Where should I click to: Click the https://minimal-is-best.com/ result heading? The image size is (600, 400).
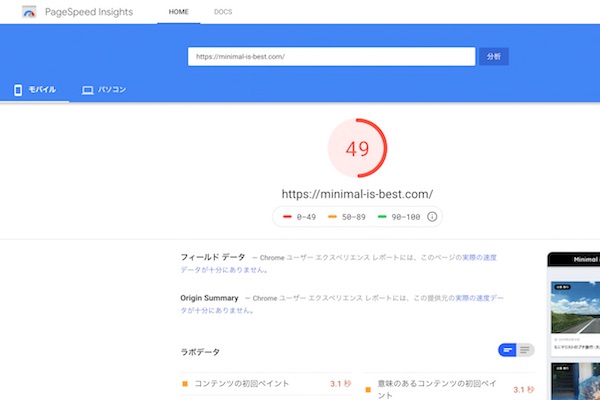click(357, 194)
